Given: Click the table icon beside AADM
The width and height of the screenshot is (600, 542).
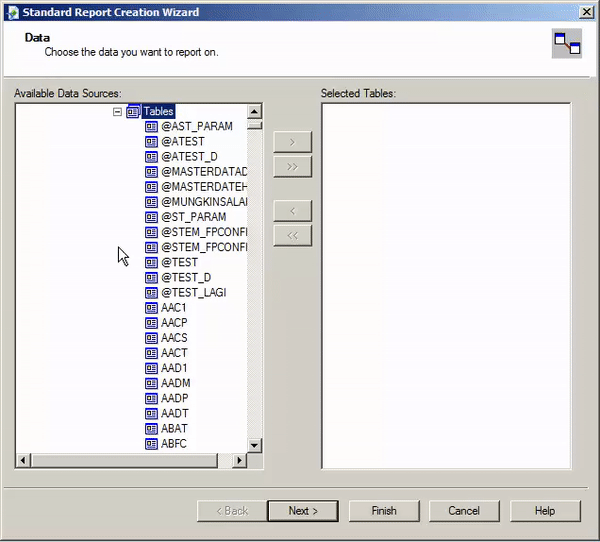Looking at the screenshot, I should (151, 384).
